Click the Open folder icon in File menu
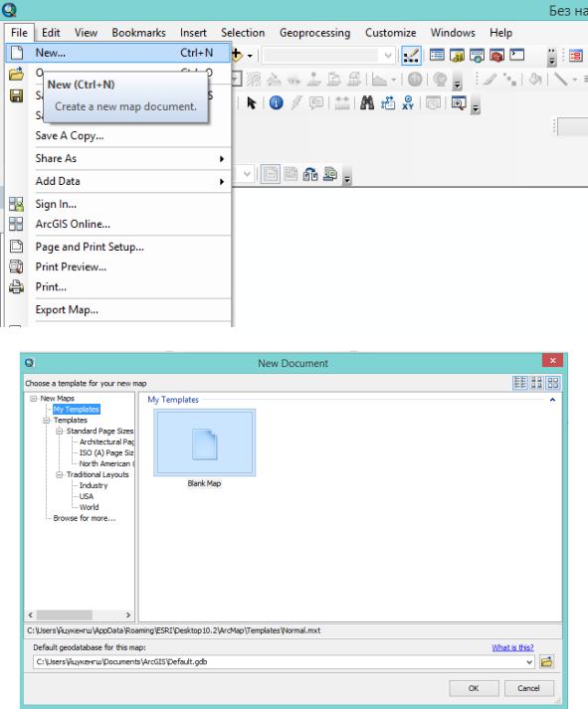 16,74
